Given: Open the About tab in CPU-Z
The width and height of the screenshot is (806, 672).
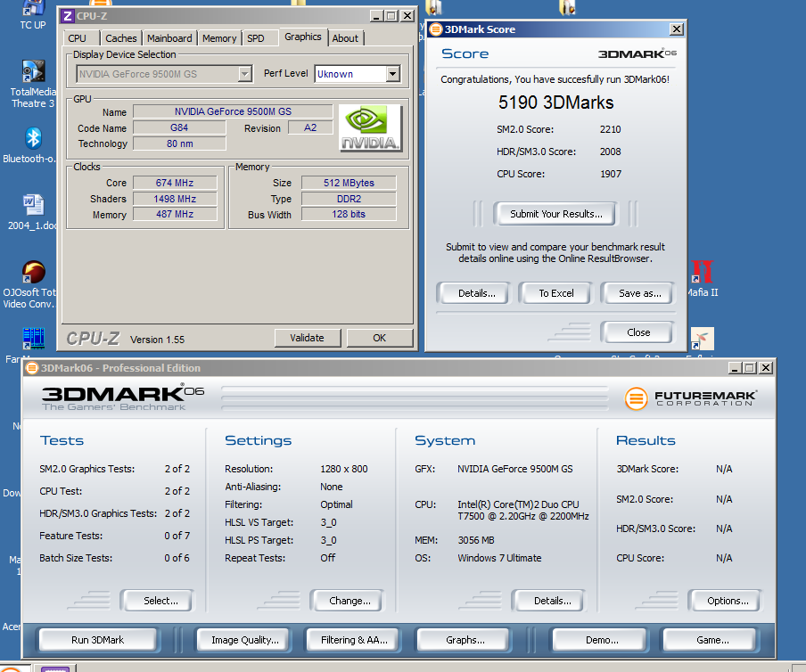Looking at the screenshot, I should point(345,38).
